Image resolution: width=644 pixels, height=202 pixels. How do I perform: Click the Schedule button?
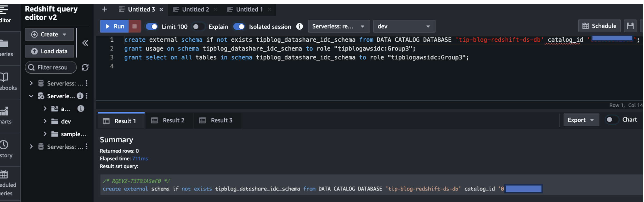[599, 26]
